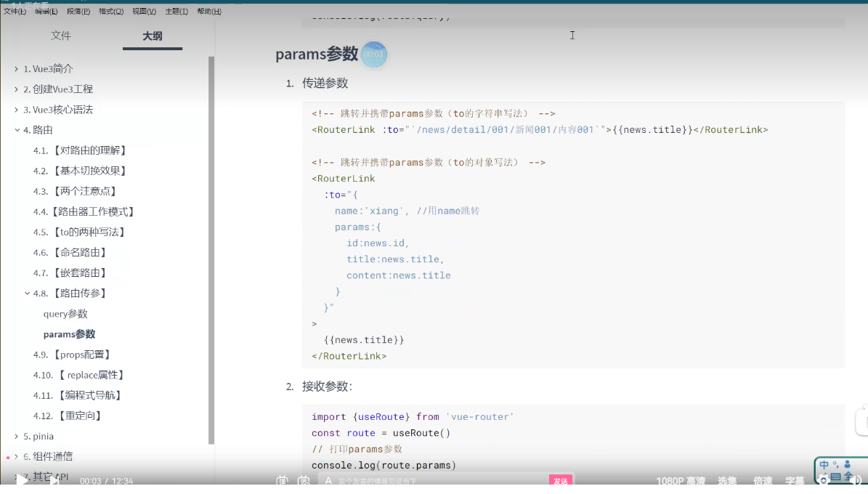Jump to 4.5 【to的两种写法】 heading
This screenshot has width=868, height=494.
[81, 232]
